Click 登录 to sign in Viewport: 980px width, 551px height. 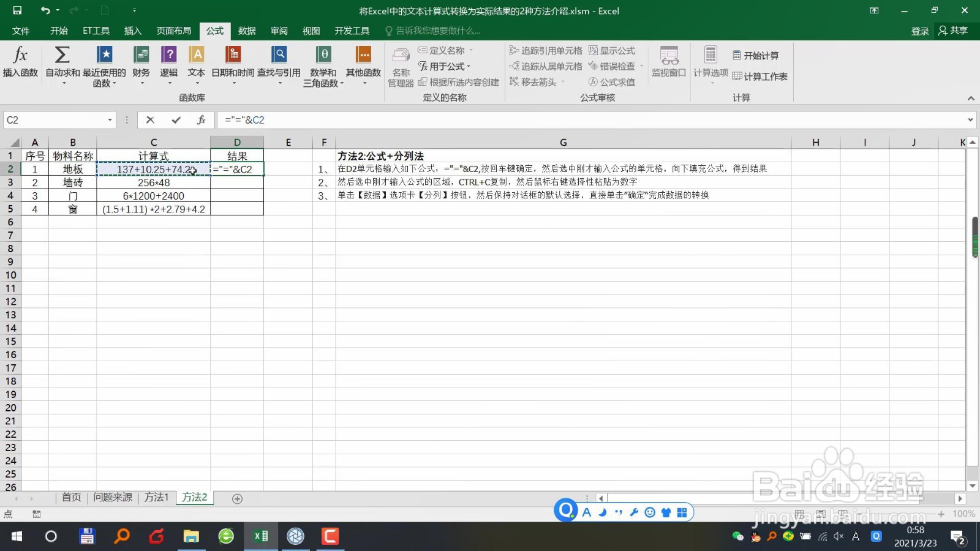(x=919, y=31)
